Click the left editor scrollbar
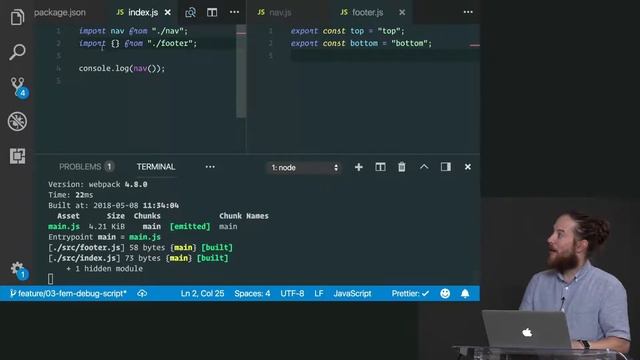The width and height of the screenshot is (640, 360). pos(241,71)
